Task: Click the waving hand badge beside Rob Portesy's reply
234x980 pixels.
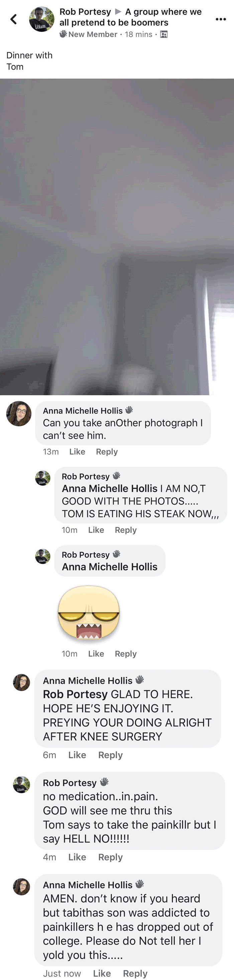Action: click(x=117, y=476)
